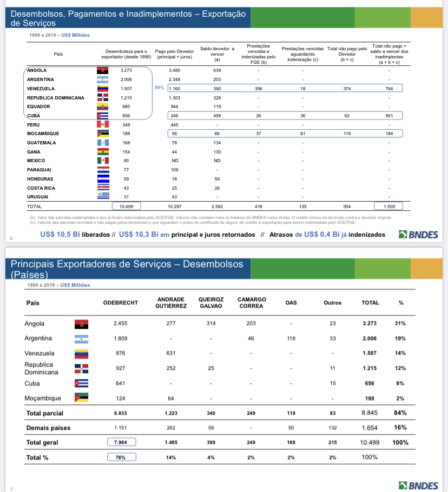This screenshot has width=448, height=492.
Task: Select the OAS column header
Action: point(291,303)
